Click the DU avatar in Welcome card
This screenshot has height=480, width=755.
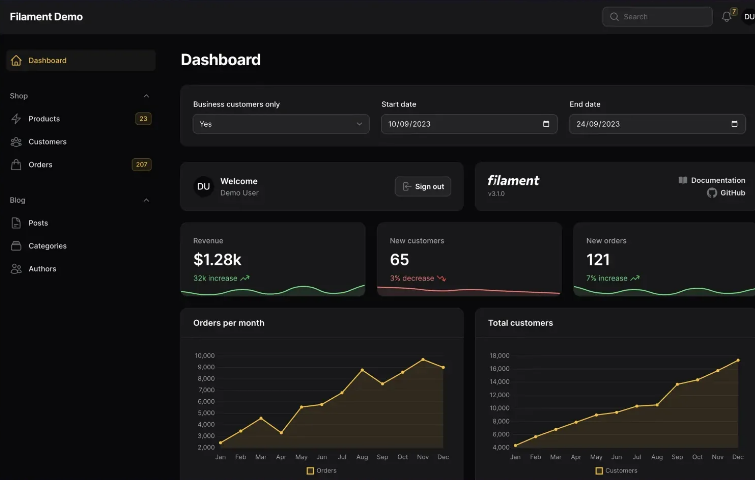click(204, 186)
